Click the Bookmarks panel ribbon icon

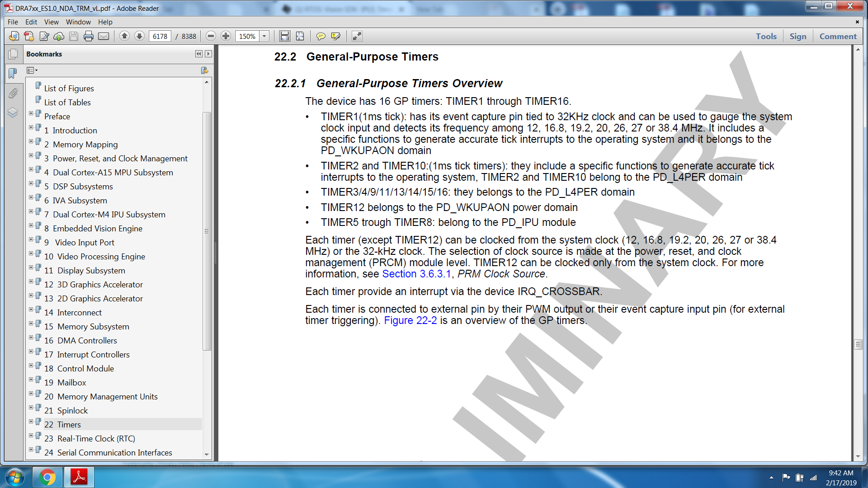click(13, 73)
